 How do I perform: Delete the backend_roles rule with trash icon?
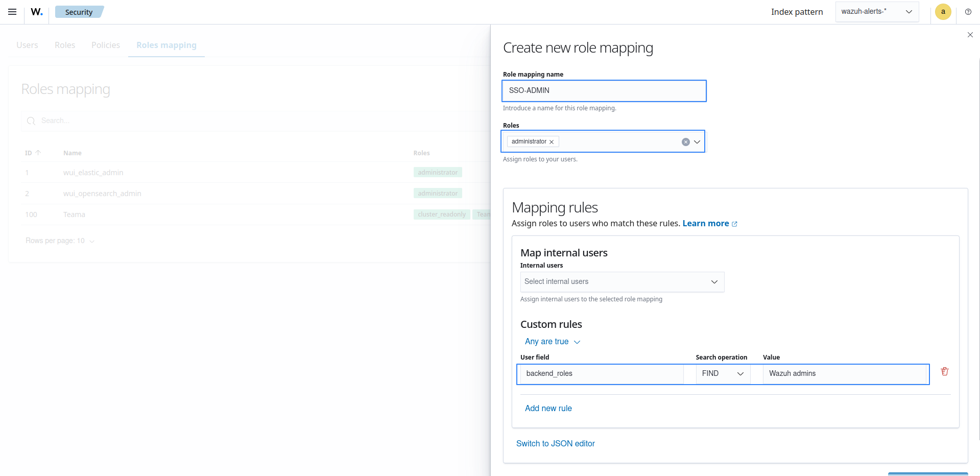[x=944, y=371]
